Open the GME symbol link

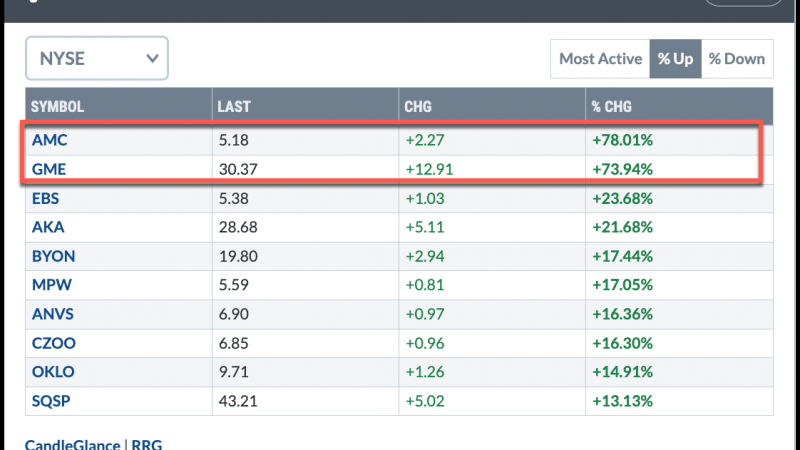pos(49,169)
